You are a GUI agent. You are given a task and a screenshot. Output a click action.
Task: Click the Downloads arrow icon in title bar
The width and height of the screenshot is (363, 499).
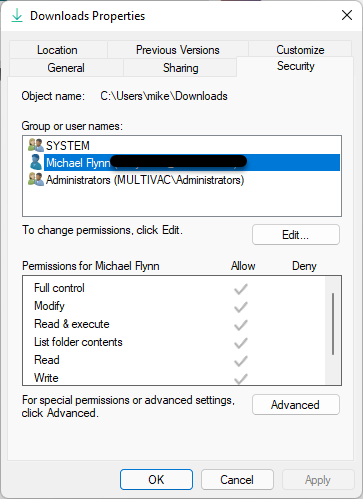tap(17, 16)
